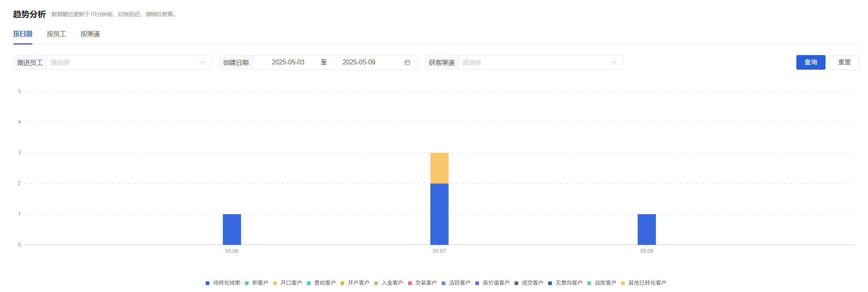Toggle 其他已转化客户 legend series
Screen dimensions: 868x292
tap(643, 283)
